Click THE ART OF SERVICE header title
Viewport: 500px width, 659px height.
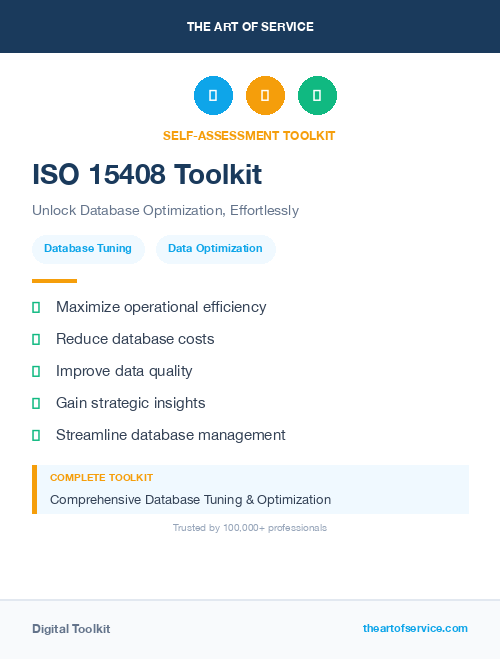click(250, 27)
